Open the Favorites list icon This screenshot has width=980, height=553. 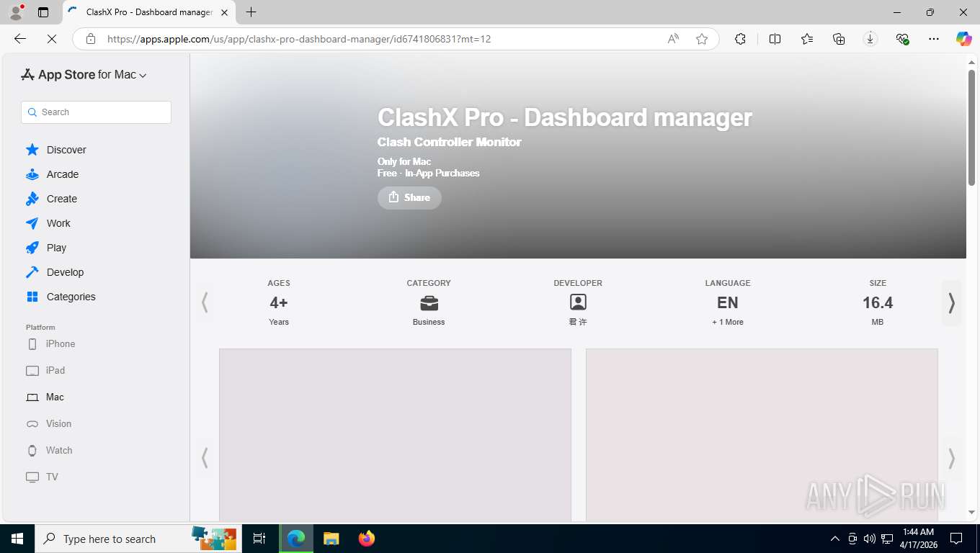pos(807,39)
